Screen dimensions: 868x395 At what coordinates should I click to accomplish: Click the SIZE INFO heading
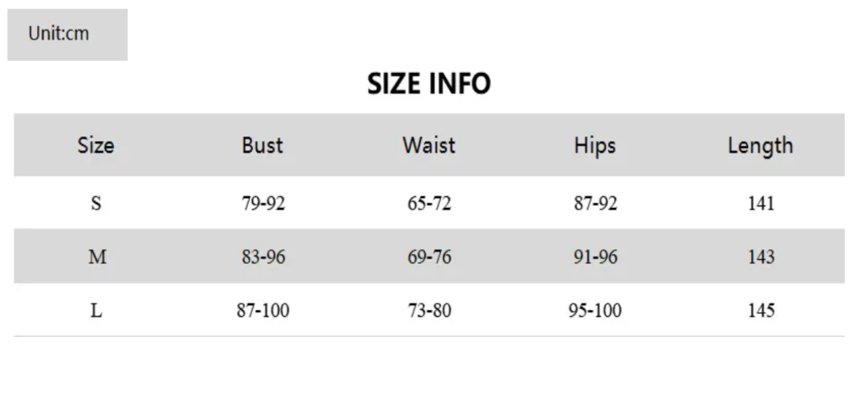pos(429,84)
